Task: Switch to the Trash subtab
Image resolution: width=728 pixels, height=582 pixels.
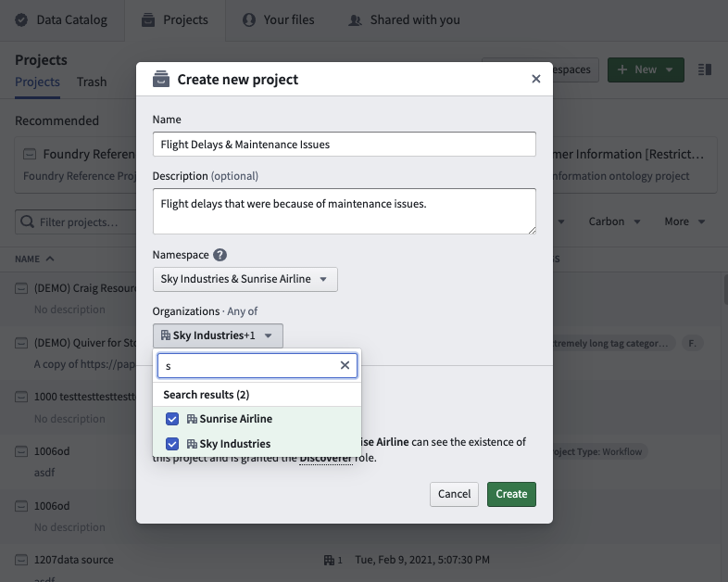Action: (92, 82)
